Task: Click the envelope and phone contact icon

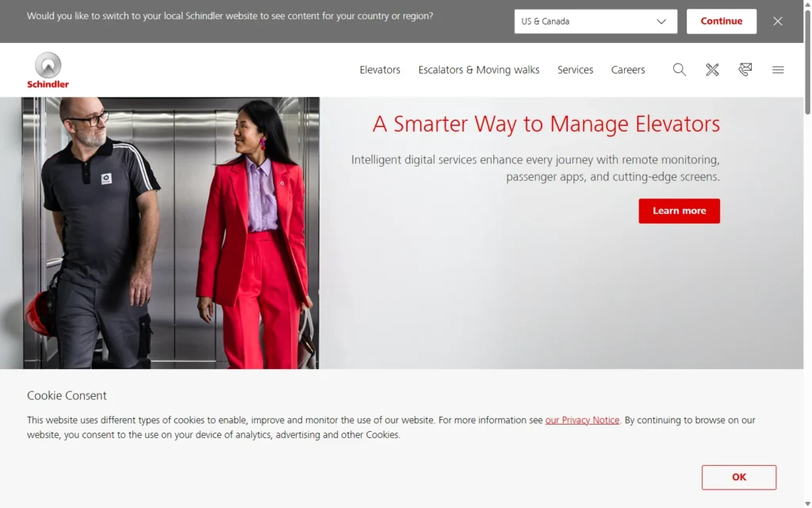Action: (745, 70)
